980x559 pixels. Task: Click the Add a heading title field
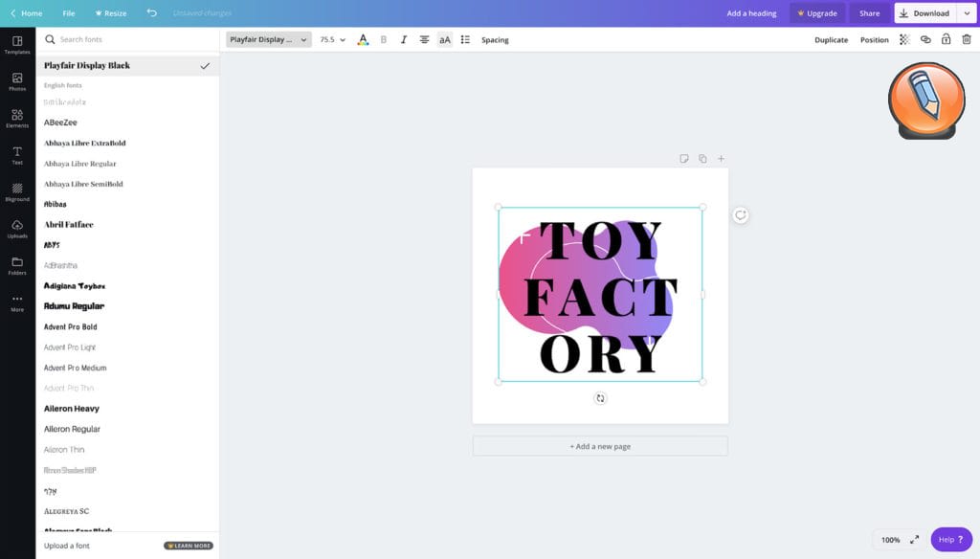click(751, 13)
